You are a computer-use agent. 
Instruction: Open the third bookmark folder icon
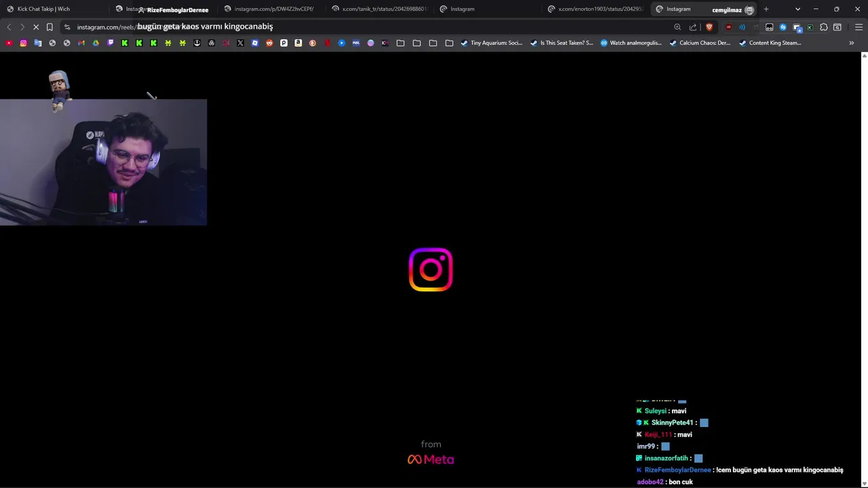[x=433, y=43]
